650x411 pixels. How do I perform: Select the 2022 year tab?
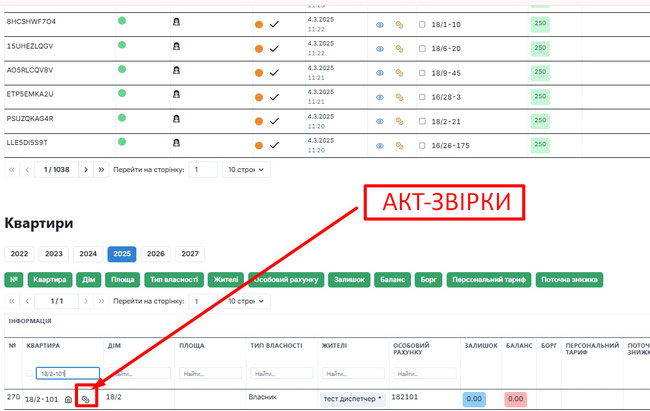click(x=19, y=254)
